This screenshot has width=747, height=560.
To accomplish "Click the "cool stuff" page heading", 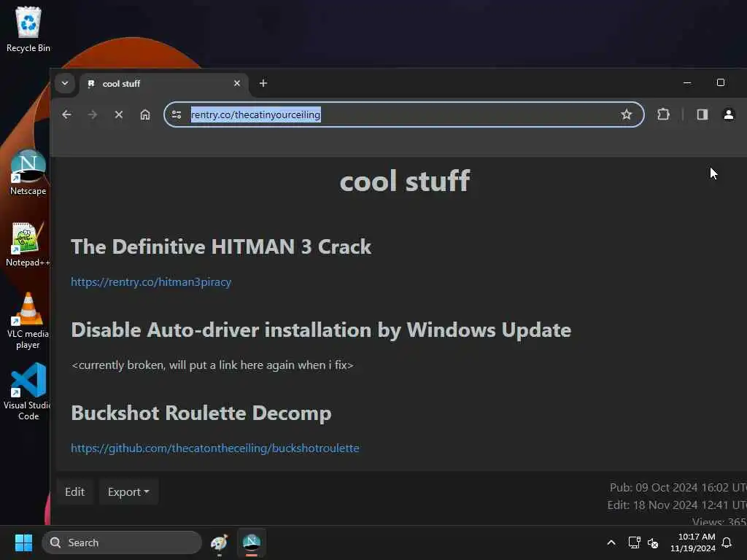I will (404, 181).
